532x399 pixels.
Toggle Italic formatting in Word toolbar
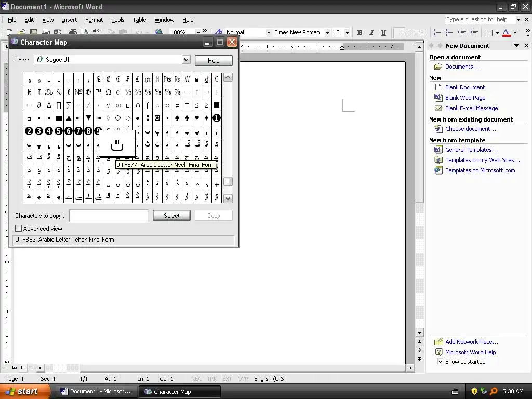tap(371, 33)
